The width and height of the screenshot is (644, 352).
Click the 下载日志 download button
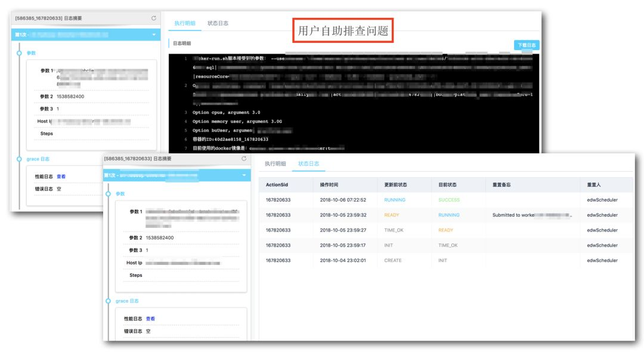(527, 45)
